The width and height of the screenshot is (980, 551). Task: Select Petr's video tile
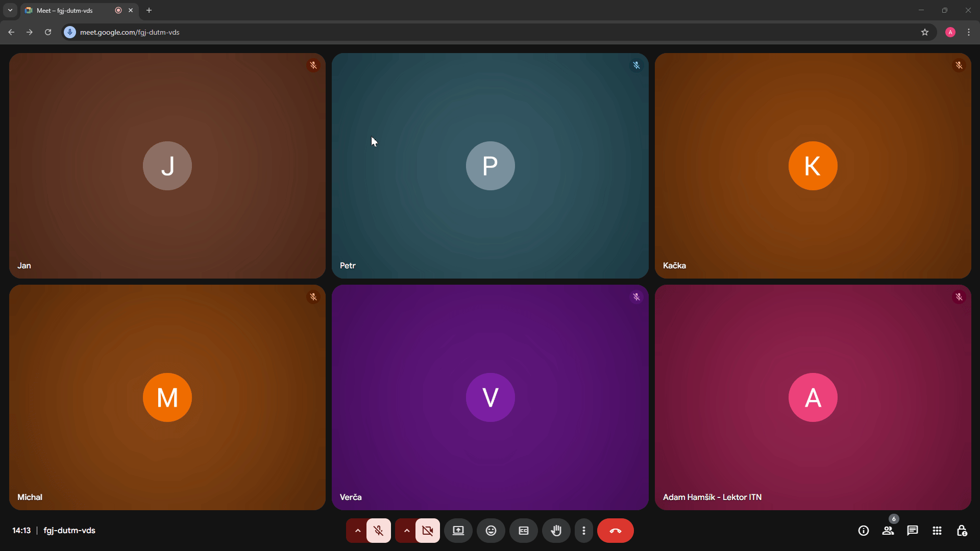point(490,166)
